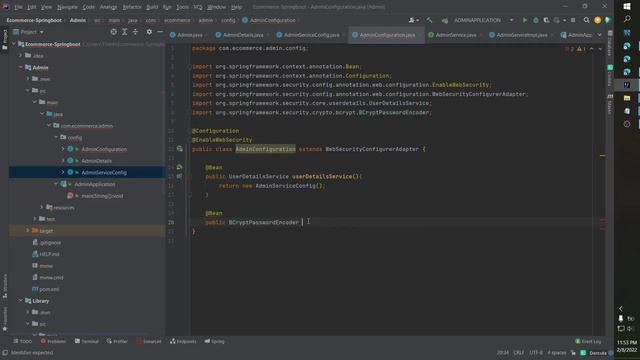Expand the AdminConfiguration class node

click(63, 149)
